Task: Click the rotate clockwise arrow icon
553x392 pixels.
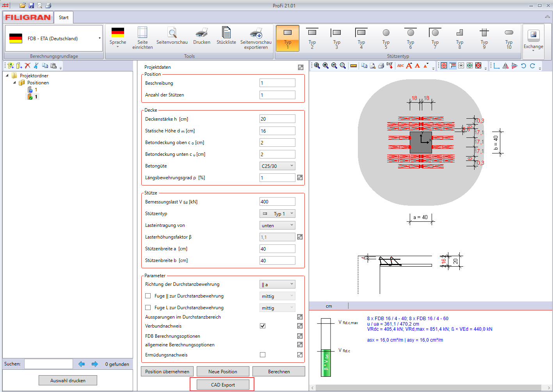Action: pyautogui.click(x=532, y=66)
